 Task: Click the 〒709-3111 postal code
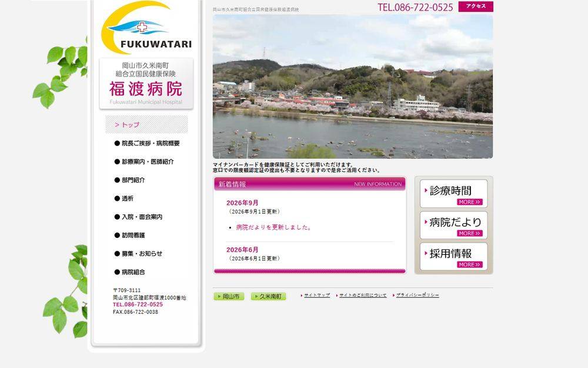point(127,290)
